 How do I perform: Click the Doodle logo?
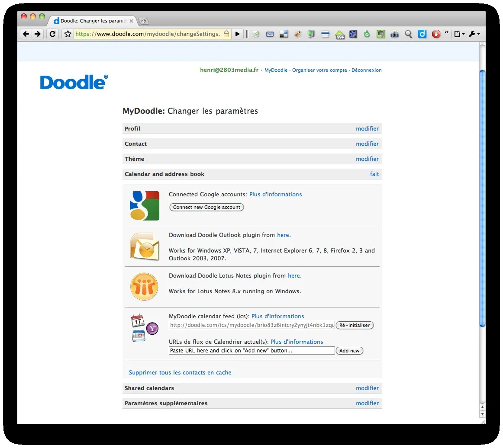coord(74,82)
